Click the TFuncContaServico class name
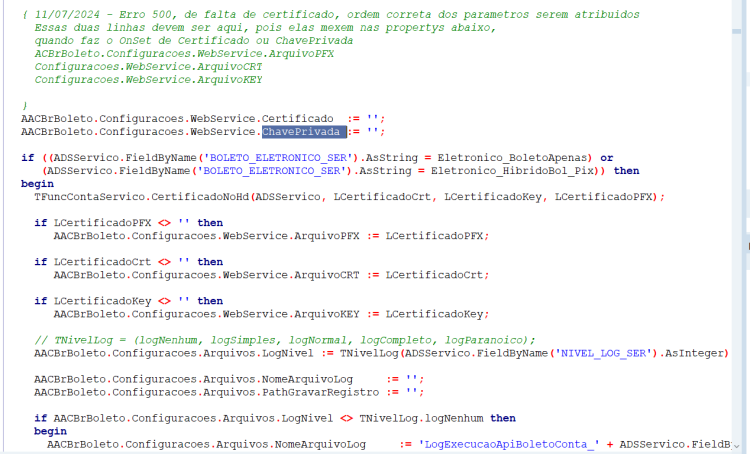The image size is (750, 454). (x=89, y=197)
